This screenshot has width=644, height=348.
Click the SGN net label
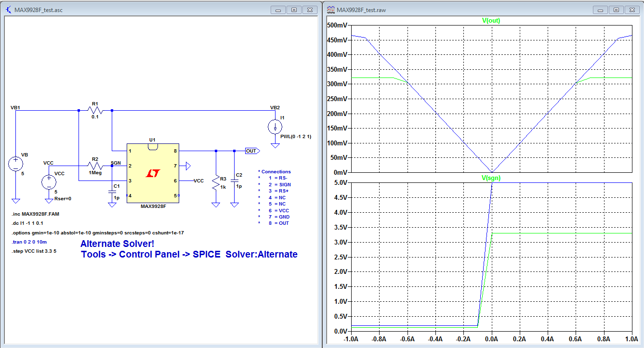pyautogui.click(x=116, y=163)
